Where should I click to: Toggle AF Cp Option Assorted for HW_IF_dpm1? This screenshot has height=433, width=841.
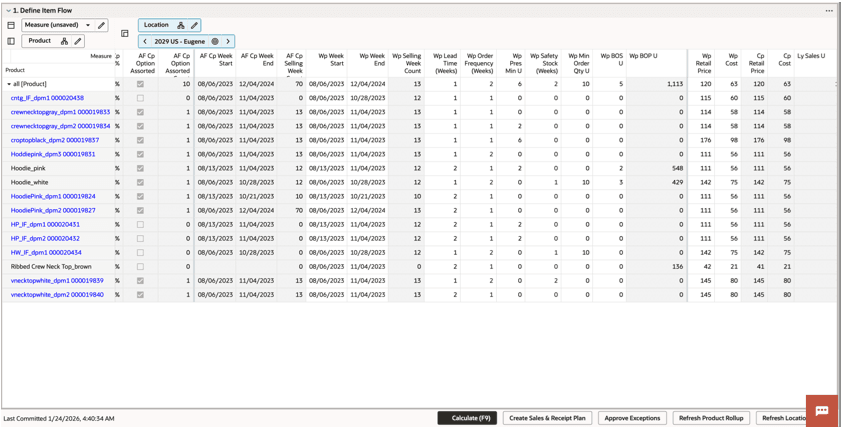pyautogui.click(x=141, y=252)
